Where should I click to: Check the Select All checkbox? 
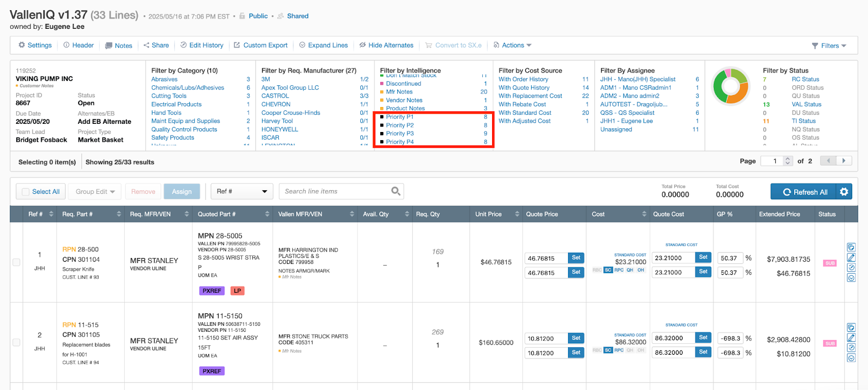[x=25, y=192]
